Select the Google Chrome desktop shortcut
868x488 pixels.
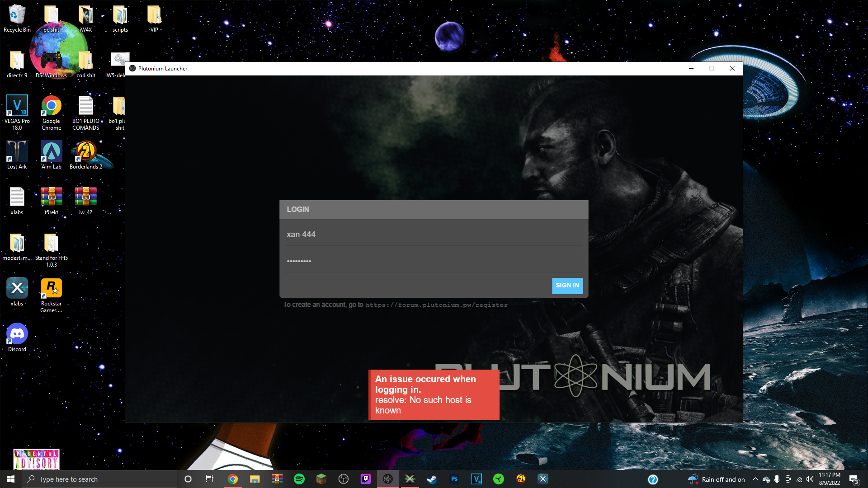(x=52, y=113)
